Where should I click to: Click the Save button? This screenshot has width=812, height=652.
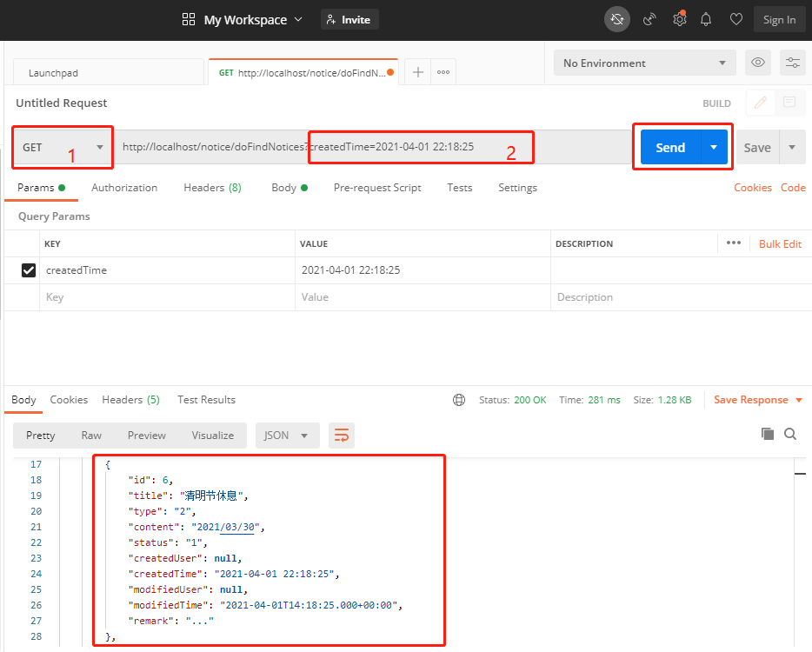pyautogui.click(x=757, y=147)
